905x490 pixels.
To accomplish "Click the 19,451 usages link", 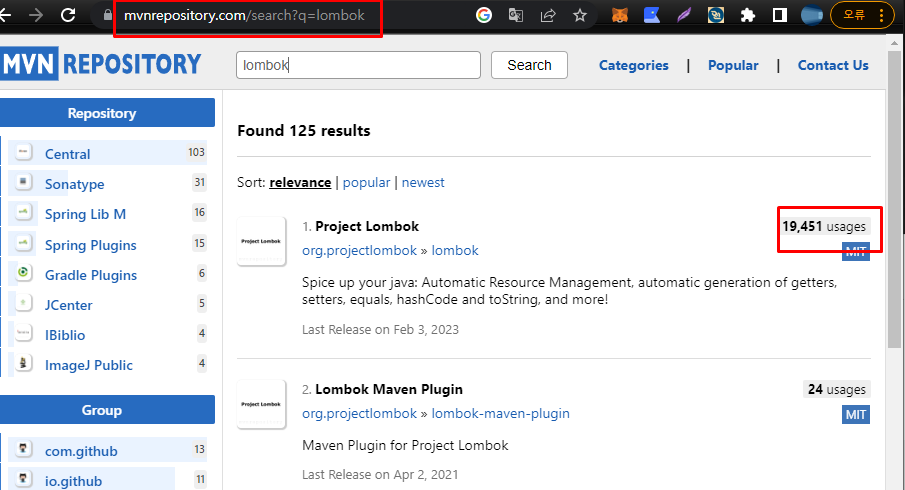I will [824, 226].
